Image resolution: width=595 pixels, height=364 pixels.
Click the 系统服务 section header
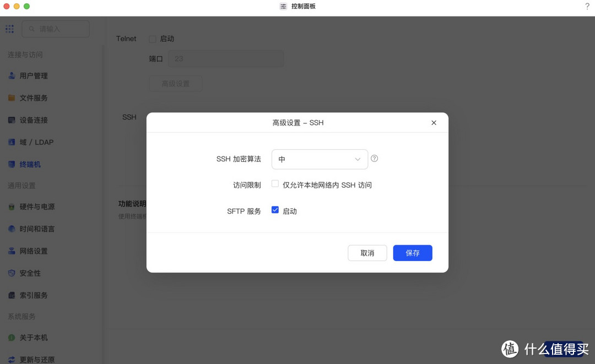click(x=21, y=316)
